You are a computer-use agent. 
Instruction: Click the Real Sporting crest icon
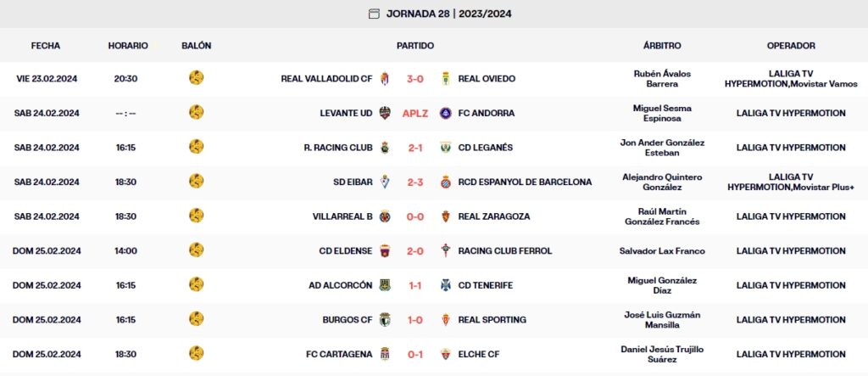point(445,320)
